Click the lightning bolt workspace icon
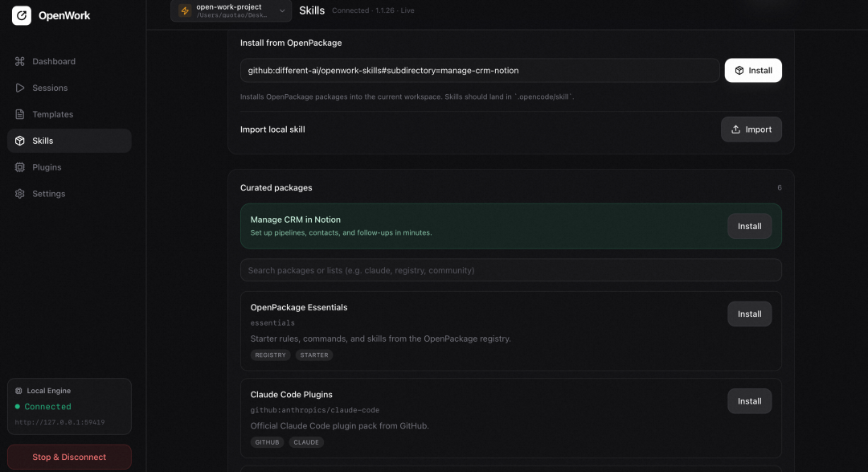Screen dimensions: 868x472 click(x=185, y=10)
